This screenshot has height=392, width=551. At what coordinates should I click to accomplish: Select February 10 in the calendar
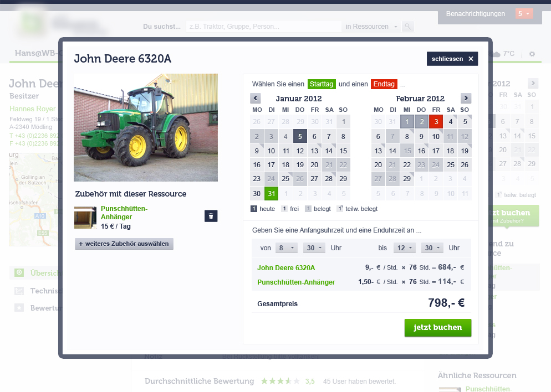(x=436, y=137)
